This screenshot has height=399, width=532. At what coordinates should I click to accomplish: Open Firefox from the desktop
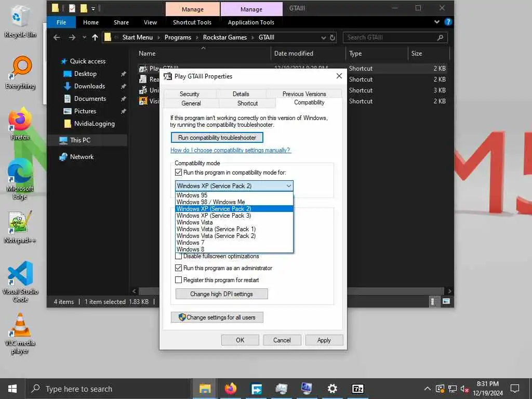click(x=20, y=124)
